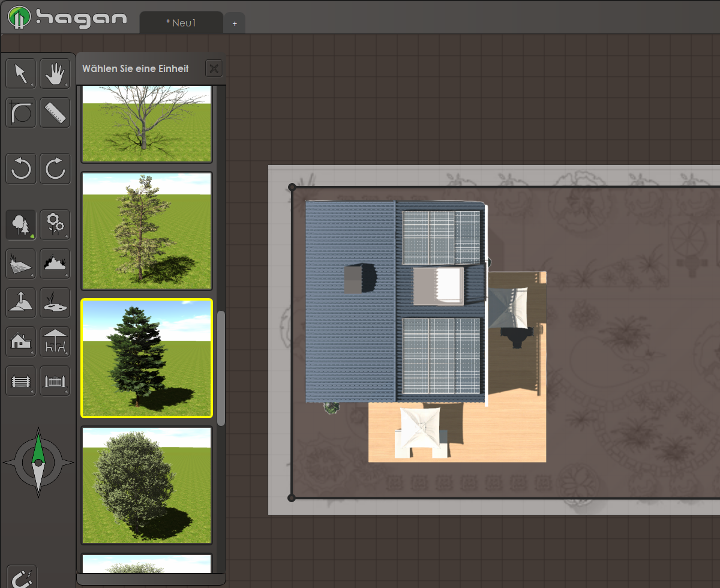
Task: Pick the ruler measurement tool
Action: (55, 112)
